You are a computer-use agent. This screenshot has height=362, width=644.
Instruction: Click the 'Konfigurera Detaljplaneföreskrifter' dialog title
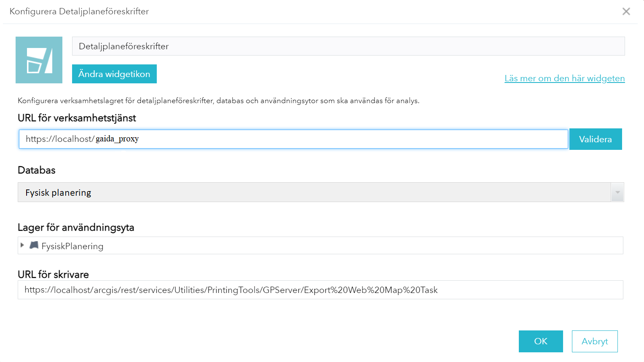tap(79, 11)
